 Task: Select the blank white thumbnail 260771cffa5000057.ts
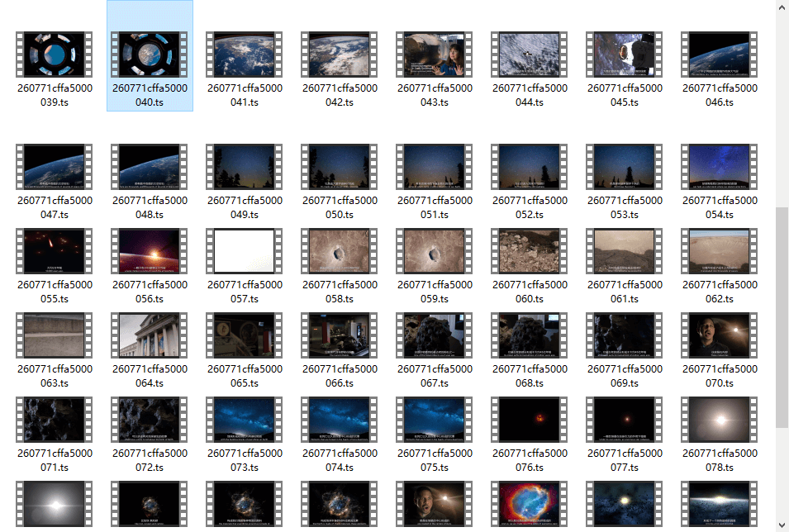[245, 251]
